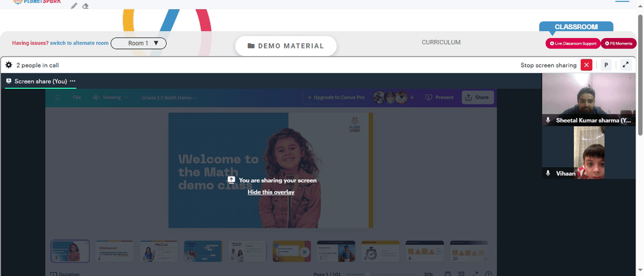Open call settings gear icon
644x276 pixels.
pos(8,65)
